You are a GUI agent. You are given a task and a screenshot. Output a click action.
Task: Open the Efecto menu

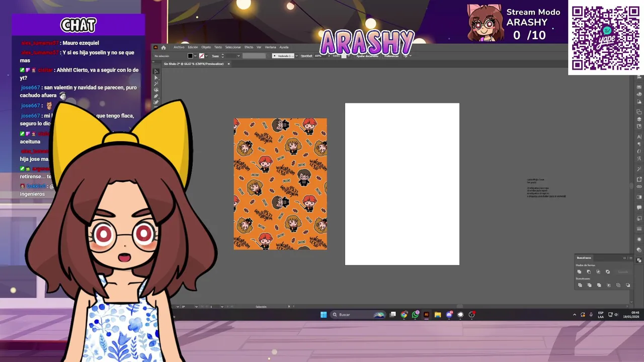click(249, 47)
